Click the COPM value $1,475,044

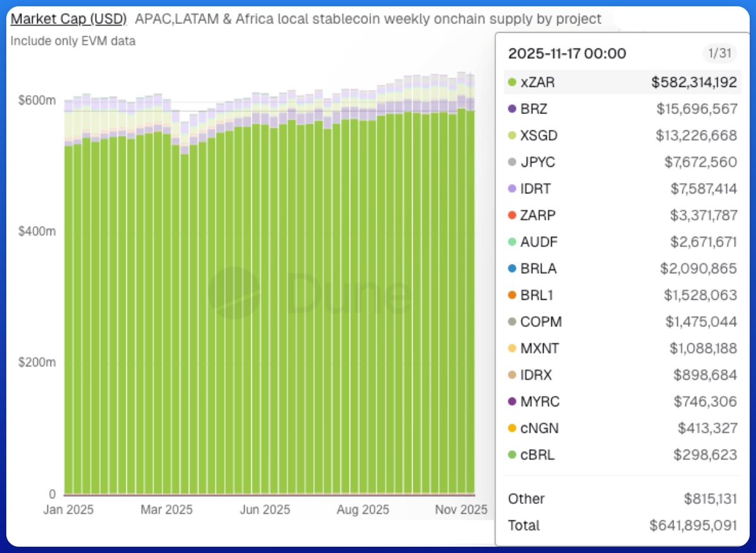point(701,322)
